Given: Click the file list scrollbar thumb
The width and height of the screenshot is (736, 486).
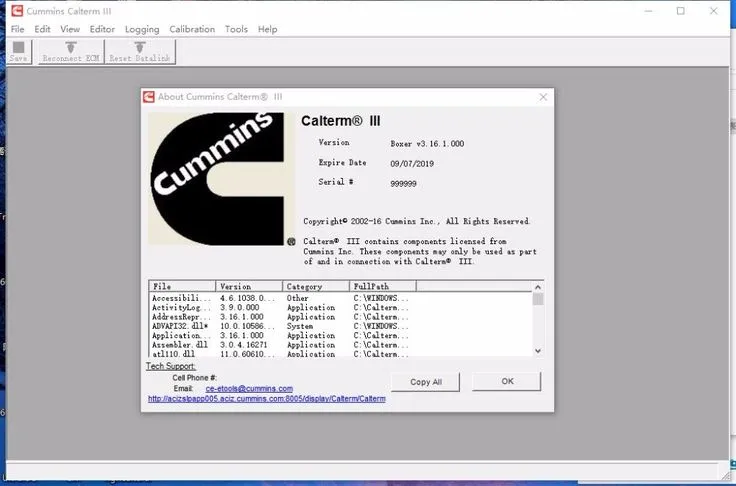Looking at the screenshot, I should [x=538, y=299].
